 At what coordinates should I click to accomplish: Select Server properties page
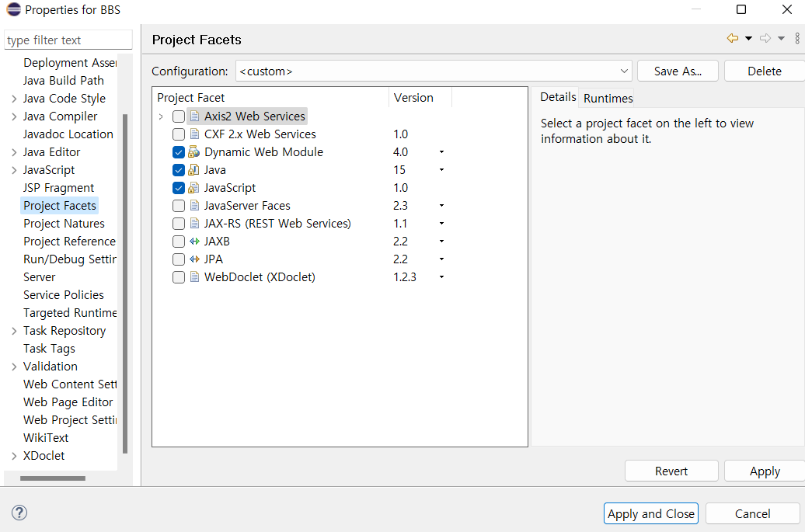tap(39, 277)
